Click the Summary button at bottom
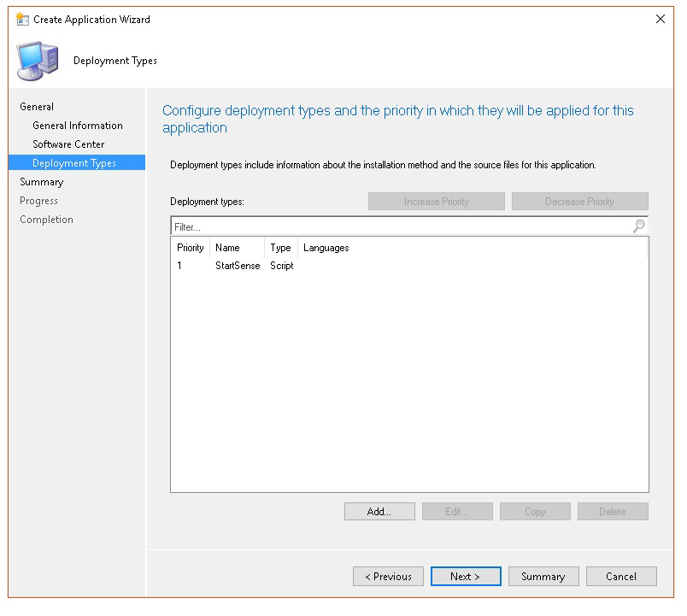Screen dimensions: 687x616 click(x=543, y=577)
